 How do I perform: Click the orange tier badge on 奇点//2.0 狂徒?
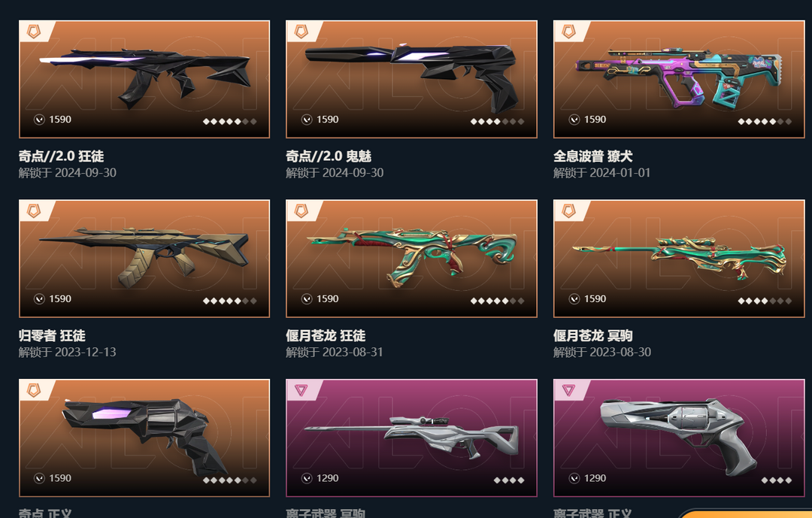(x=34, y=32)
